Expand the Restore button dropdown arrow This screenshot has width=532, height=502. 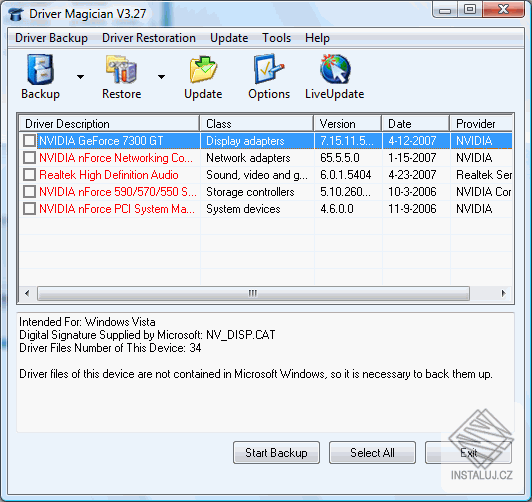click(162, 77)
